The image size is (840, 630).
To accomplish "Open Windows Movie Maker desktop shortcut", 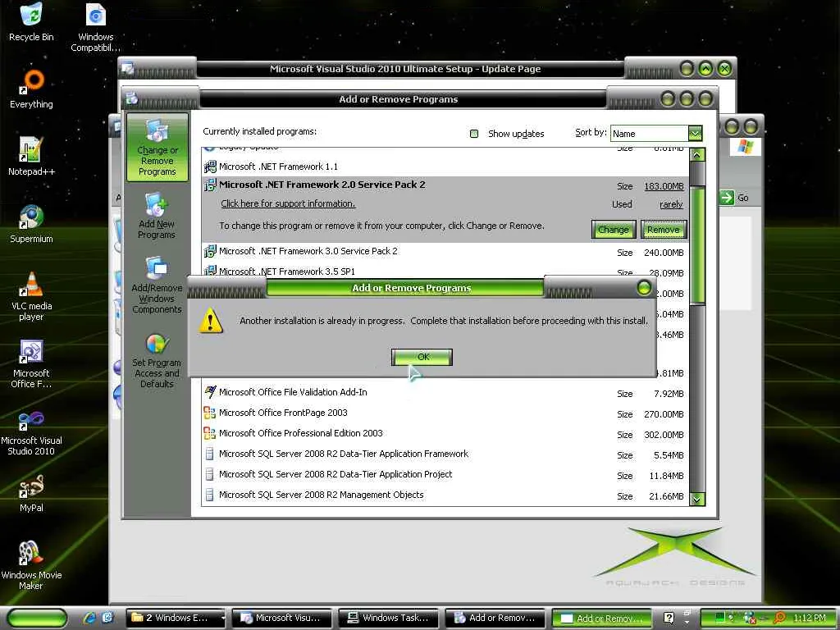I will click(31, 565).
